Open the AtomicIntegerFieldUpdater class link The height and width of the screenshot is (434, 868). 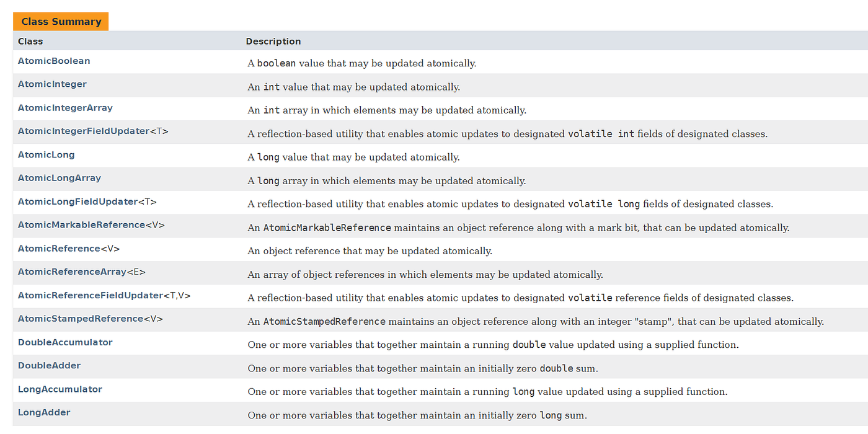(x=84, y=131)
